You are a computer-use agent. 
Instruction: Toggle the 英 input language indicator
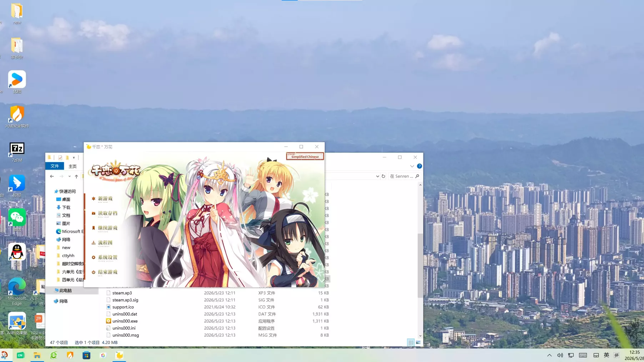tap(607, 355)
